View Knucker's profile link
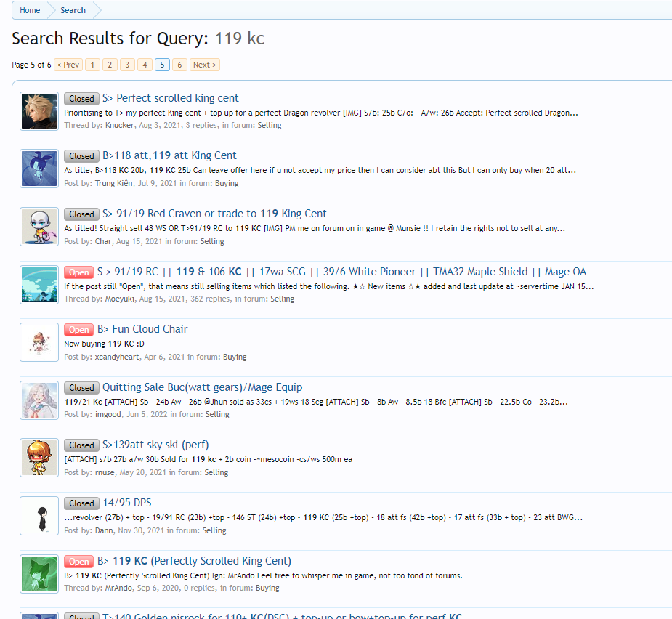The width and height of the screenshot is (672, 619). (x=120, y=125)
